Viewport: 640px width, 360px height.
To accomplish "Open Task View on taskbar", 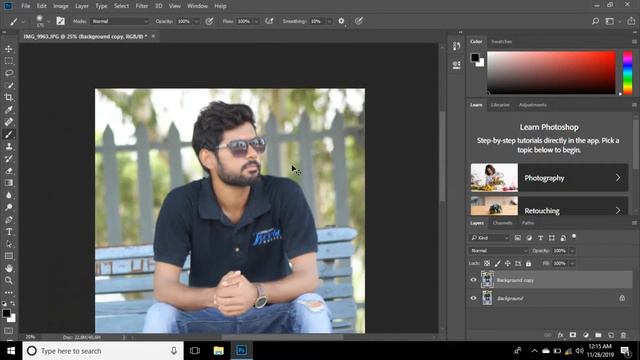I will (195, 351).
